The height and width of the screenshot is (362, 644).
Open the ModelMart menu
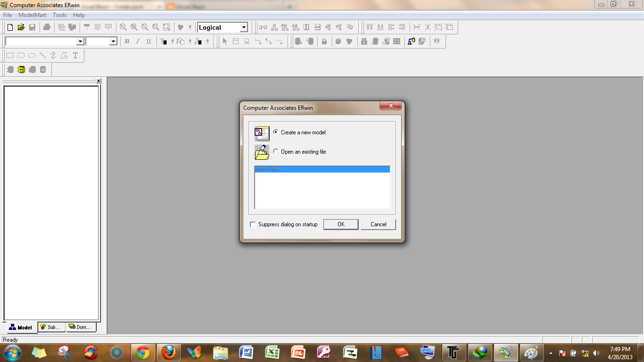tap(32, 15)
